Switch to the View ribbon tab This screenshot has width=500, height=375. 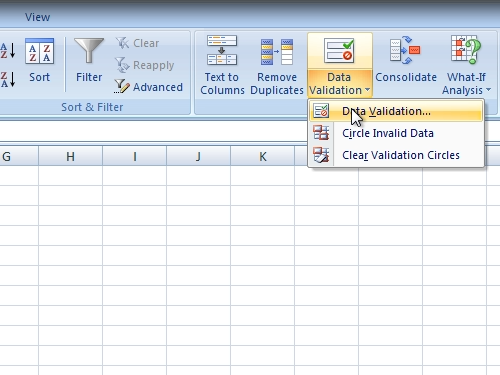point(37,17)
